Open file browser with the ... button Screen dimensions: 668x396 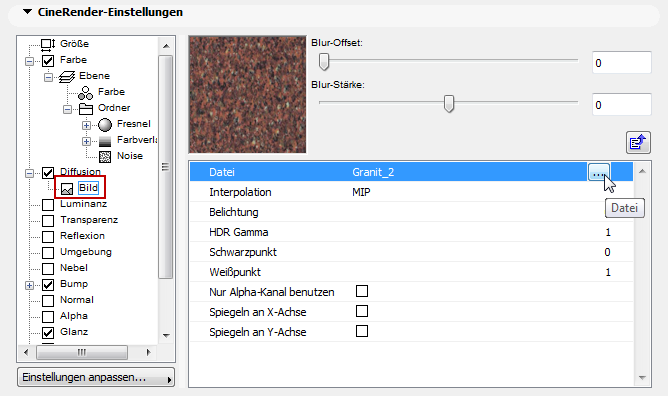coord(599,172)
